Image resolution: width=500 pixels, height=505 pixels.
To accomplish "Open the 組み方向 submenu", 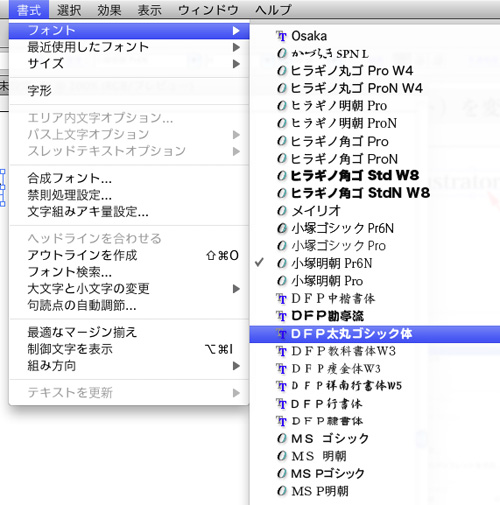I will coord(129,366).
